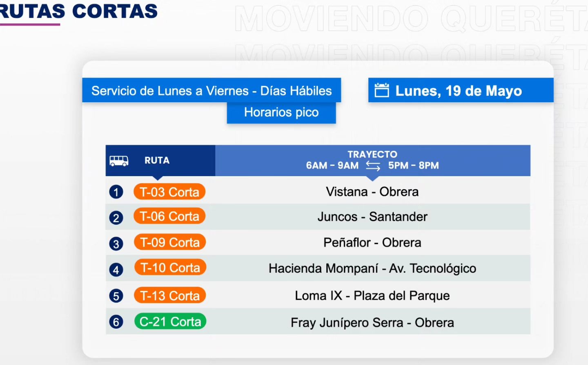The image size is (588, 365).
Task: Click the bidirectional arrows icon in TRAYECTO header
Action: 373,166
